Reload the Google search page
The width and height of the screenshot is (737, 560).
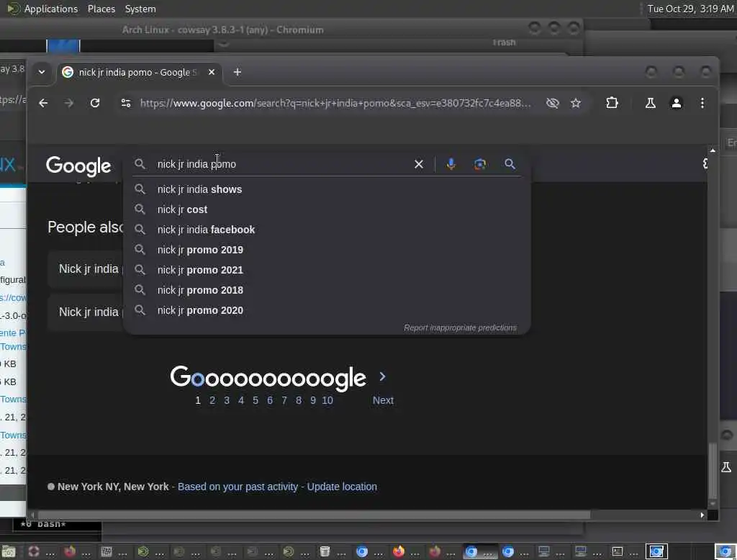tap(95, 103)
